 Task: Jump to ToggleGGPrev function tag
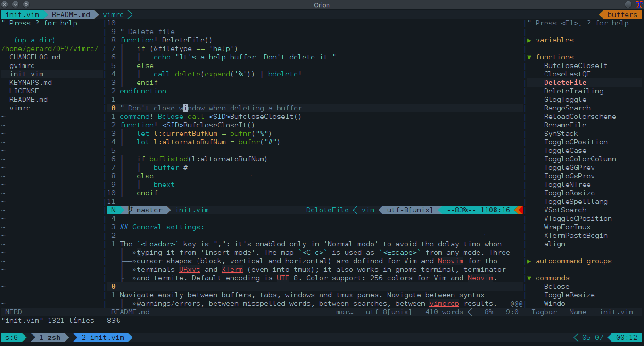click(x=570, y=168)
